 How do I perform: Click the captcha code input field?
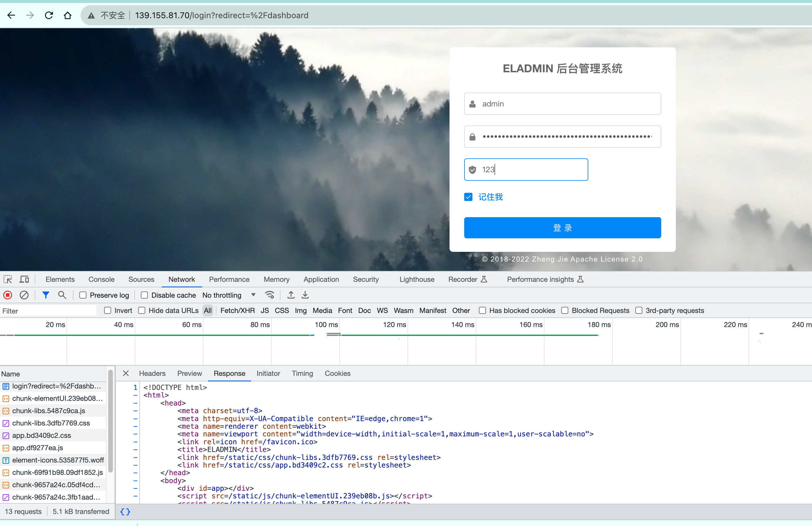pos(526,170)
